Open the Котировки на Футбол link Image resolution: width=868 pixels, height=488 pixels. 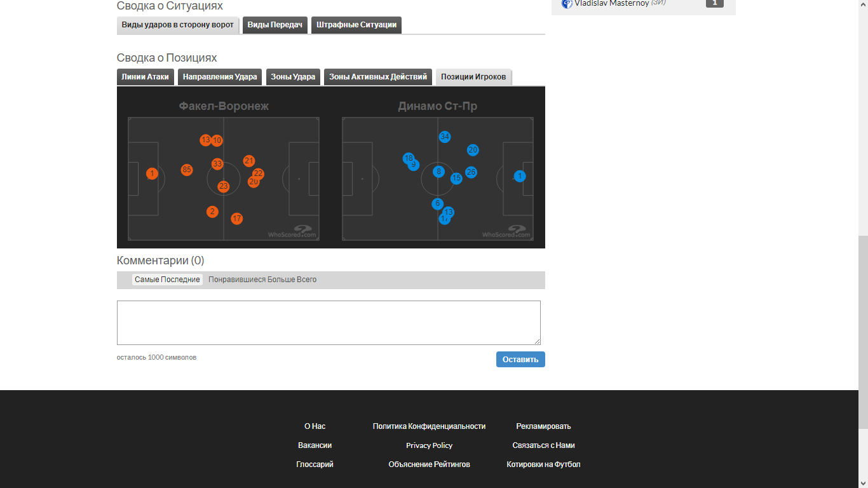point(543,464)
